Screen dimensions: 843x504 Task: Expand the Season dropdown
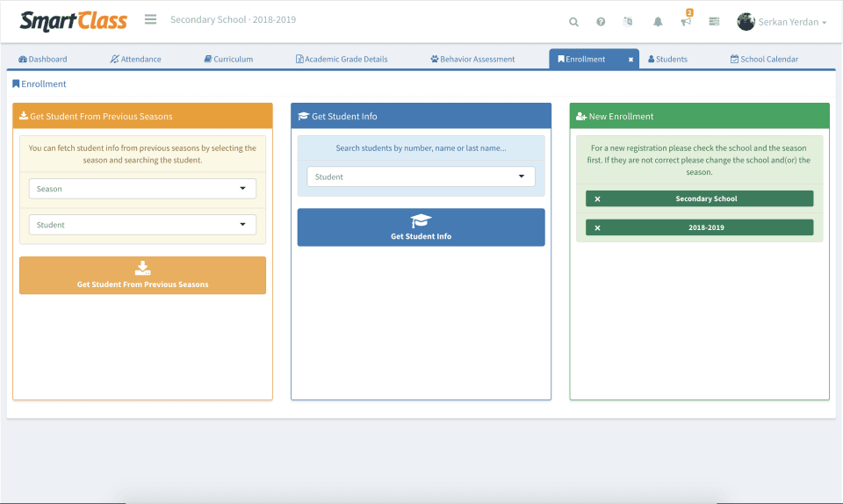(142, 189)
